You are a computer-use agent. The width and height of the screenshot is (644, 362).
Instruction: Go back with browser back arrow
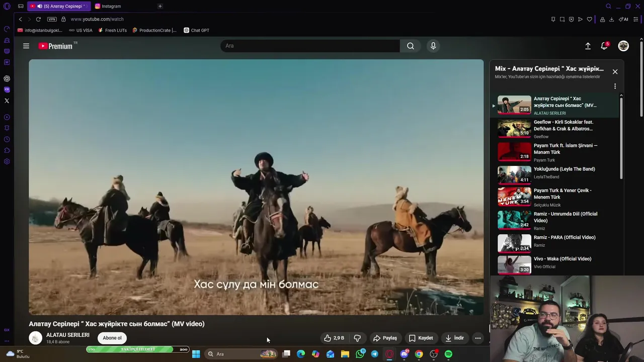click(x=20, y=19)
